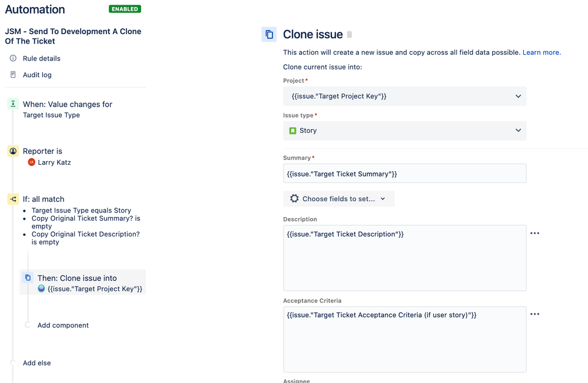Click the Audit log document icon
This screenshot has height=383, width=588.
(13, 75)
